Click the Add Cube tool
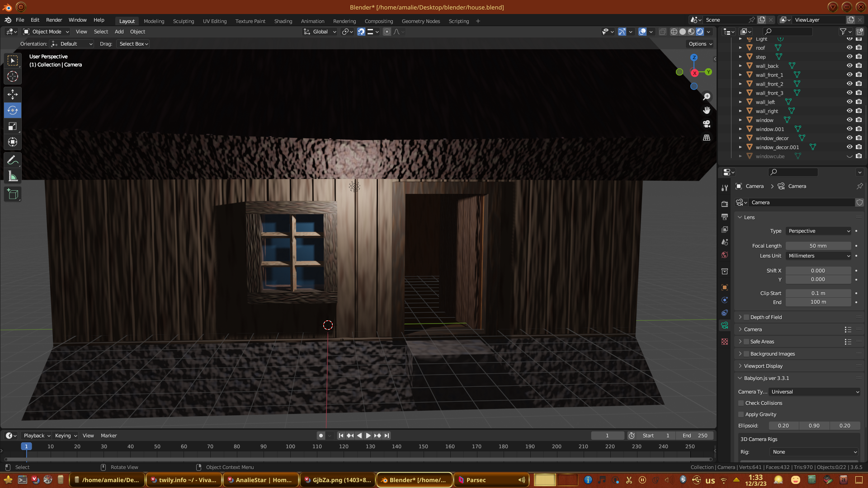The image size is (868, 488). tap(13, 194)
